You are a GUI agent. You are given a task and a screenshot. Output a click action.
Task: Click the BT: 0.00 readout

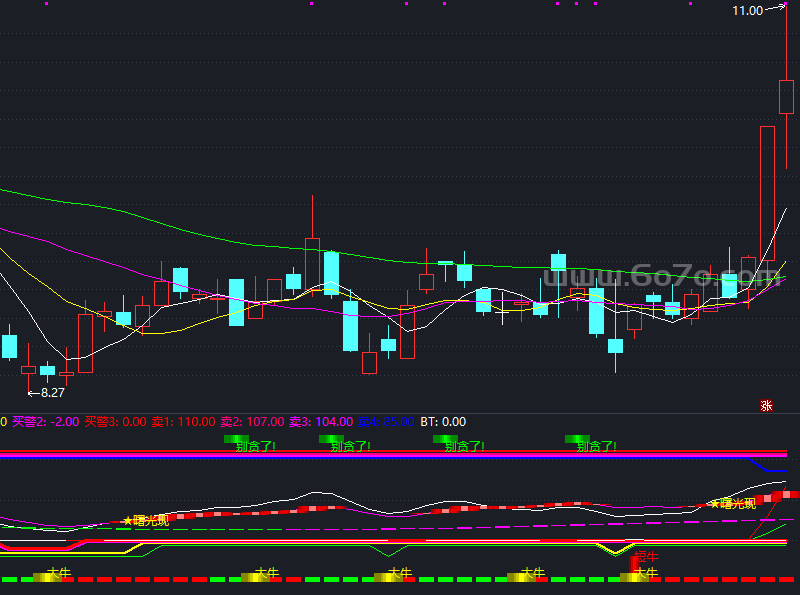pos(443,422)
